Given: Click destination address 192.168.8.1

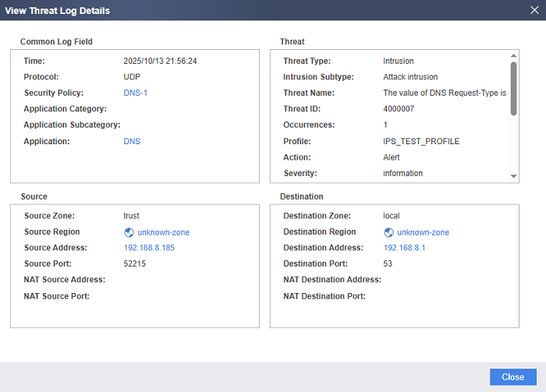Looking at the screenshot, I should [x=404, y=248].
